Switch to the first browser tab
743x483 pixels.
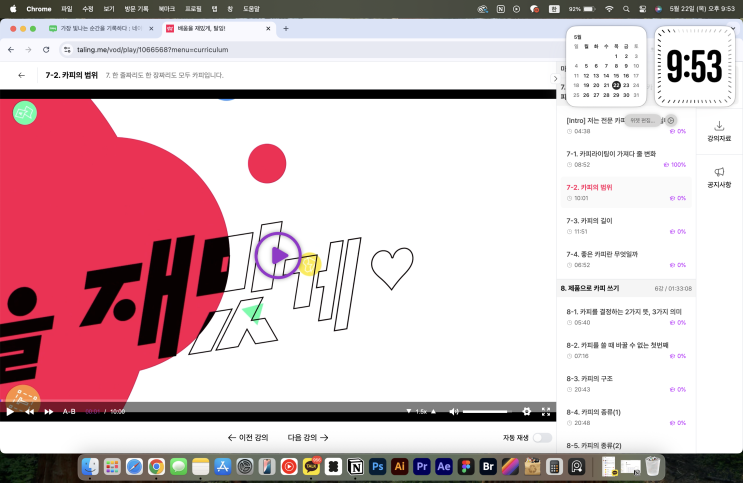100,28
